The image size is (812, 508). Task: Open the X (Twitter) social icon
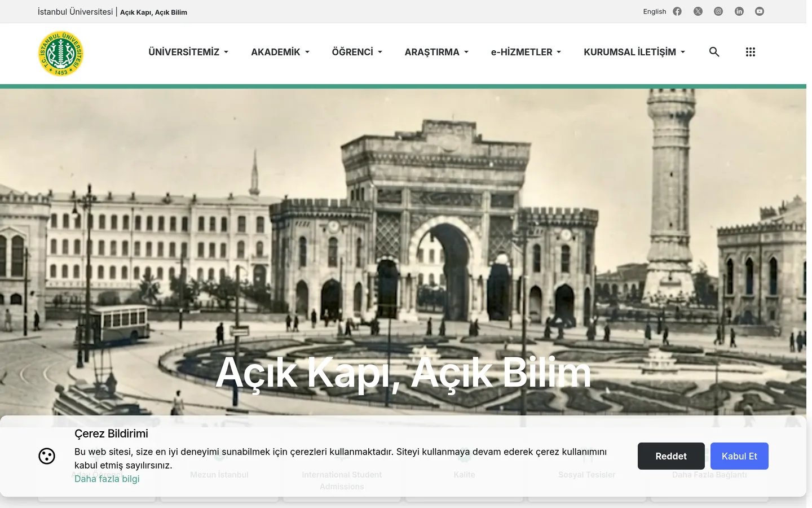click(x=698, y=11)
